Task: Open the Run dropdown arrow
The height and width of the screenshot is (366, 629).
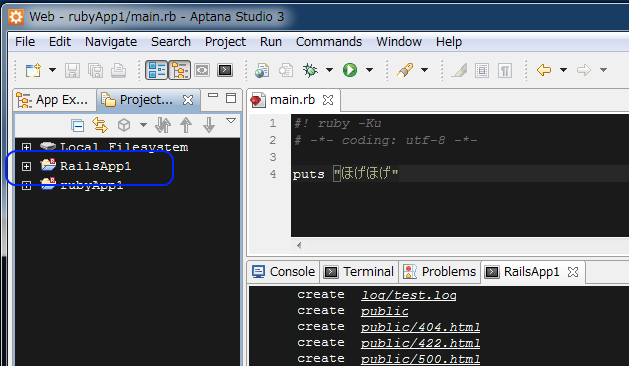Action: tap(369, 70)
